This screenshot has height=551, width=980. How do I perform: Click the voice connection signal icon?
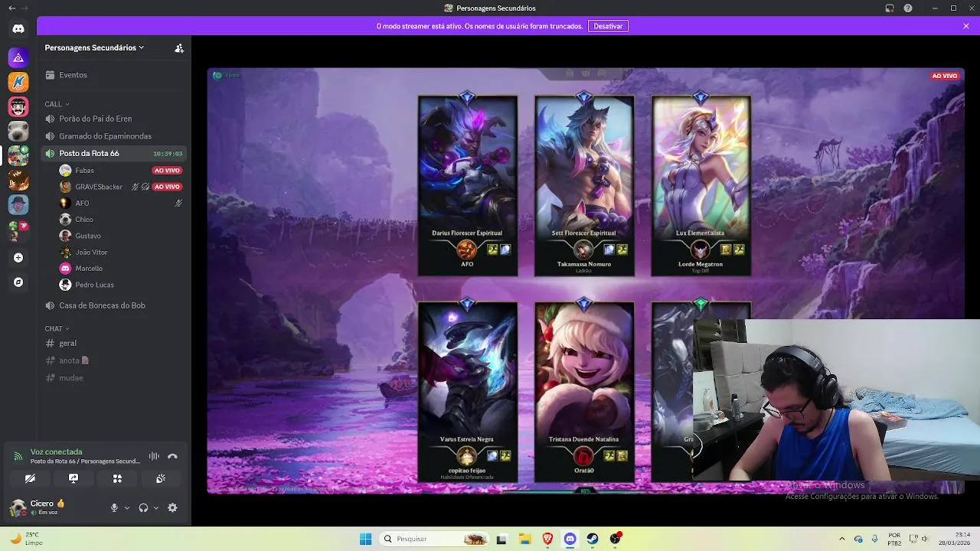point(18,456)
